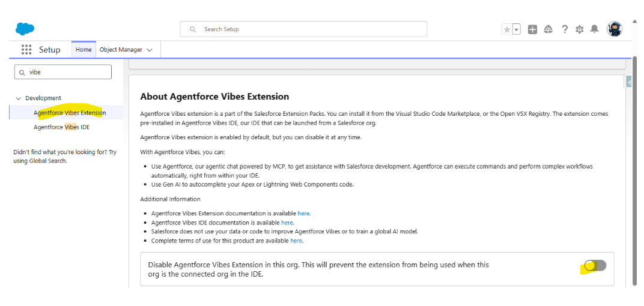
Task: Select Agentforce Vibes Extension in sidebar
Action: tap(70, 113)
